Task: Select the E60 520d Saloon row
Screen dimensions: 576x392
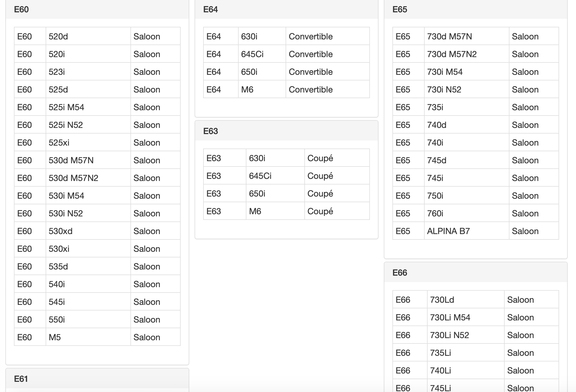Action: pos(97,36)
